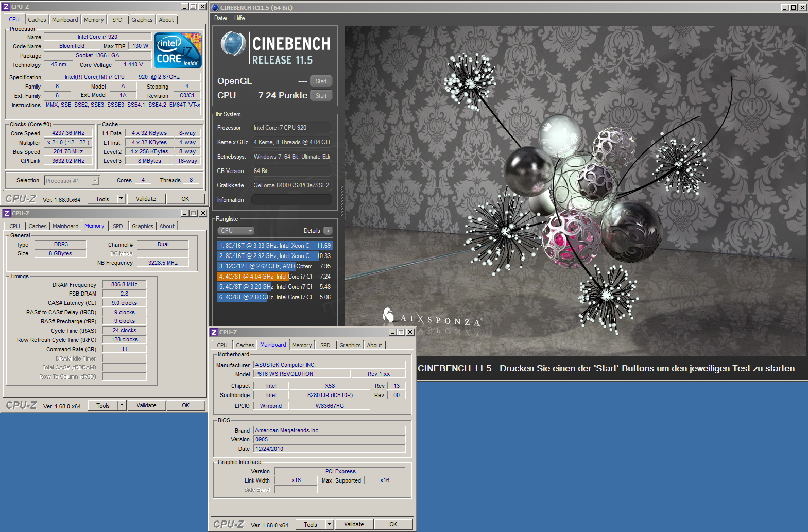Start the CPU benchmark

click(x=321, y=96)
